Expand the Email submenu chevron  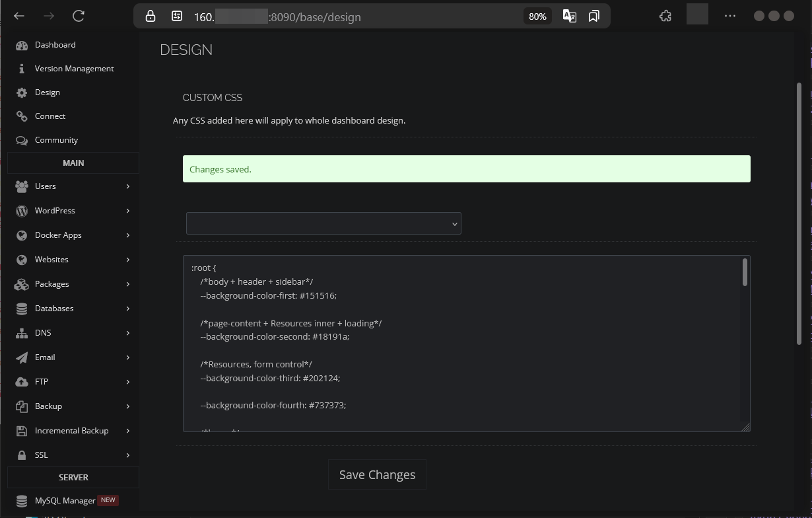tap(128, 357)
